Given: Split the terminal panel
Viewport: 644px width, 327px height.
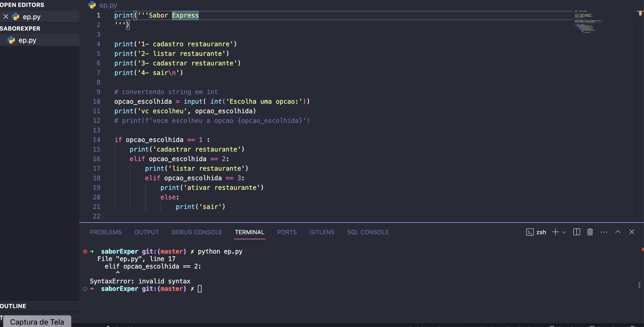Looking at the screenshot, I should (x=576, y=232).
